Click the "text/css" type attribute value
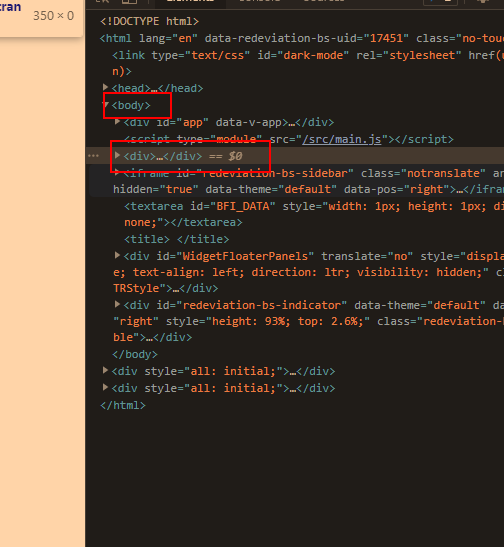Image resolution: width=504 pixels, height=547 pixels. tap(217, 55)
